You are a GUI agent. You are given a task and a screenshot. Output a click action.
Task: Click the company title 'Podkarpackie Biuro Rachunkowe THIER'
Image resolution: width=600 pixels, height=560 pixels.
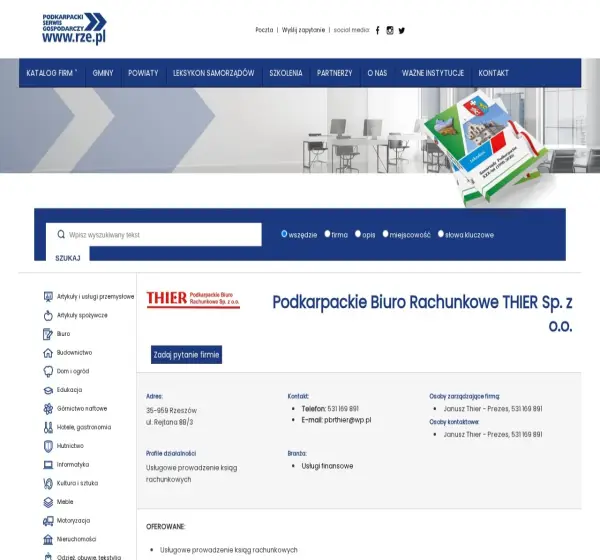pos(422,314)
